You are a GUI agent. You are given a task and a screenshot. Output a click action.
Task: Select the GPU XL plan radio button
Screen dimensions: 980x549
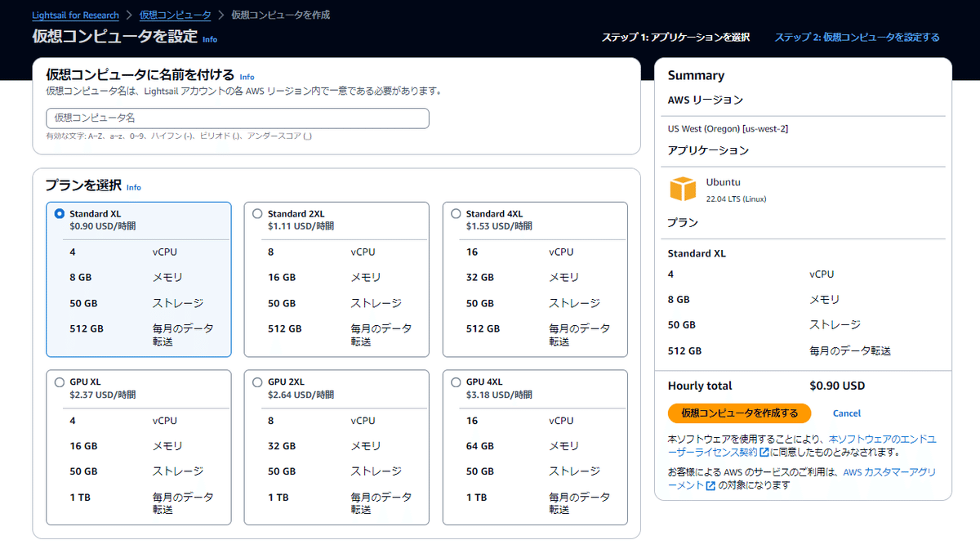(59, 382)
